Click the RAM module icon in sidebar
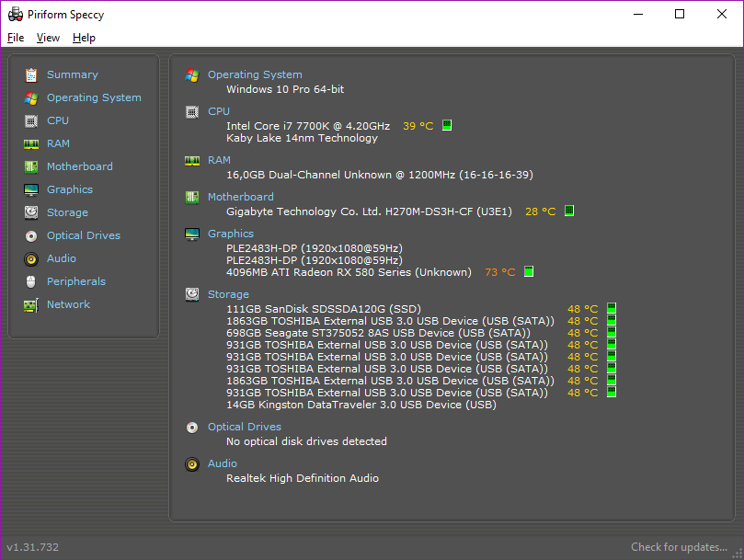This screenshot has width=744, height=560. (x=31, y=143)
